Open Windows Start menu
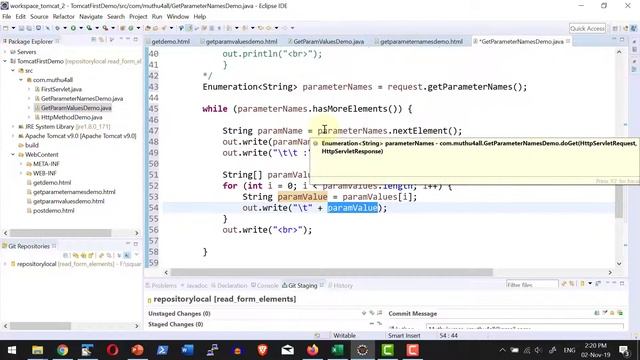This screenshot has width=640, height=360. 12,350
